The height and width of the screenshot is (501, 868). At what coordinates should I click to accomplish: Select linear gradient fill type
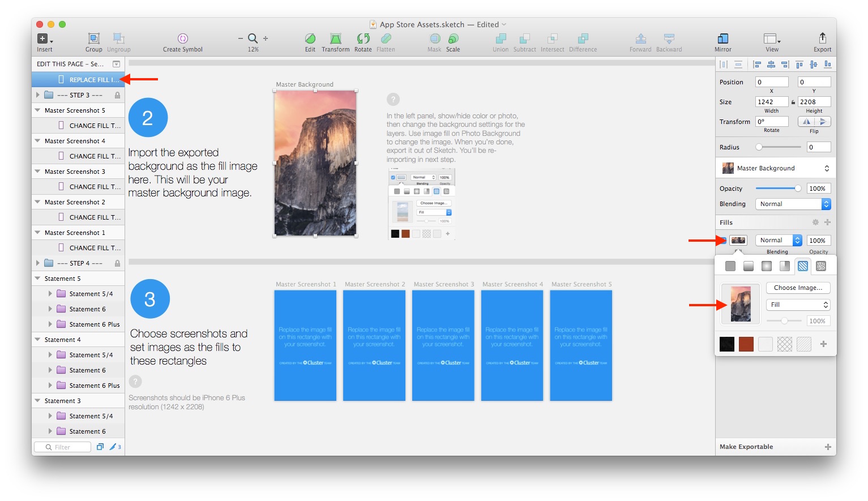749,266
